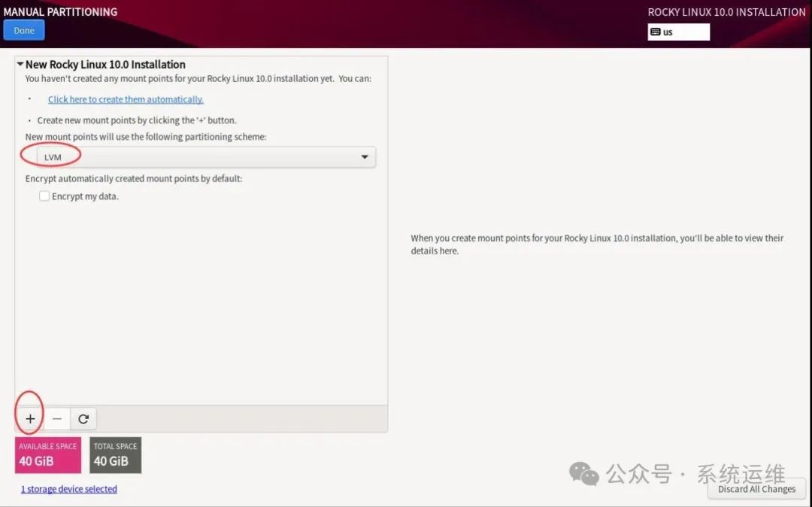Collapse the New Rocky Linux 10.0 Installation triangle
This screenshot has height=507, width=812.
tap(20, 64)
